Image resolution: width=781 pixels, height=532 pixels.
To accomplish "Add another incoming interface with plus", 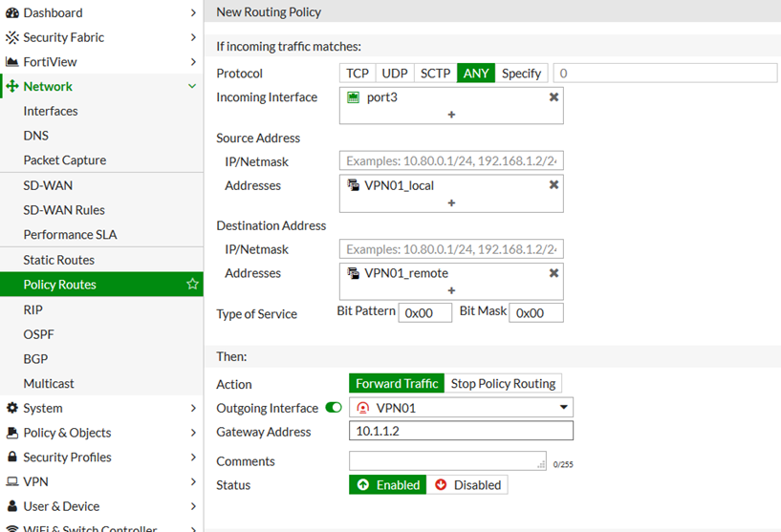I will (x=451, y=115).
